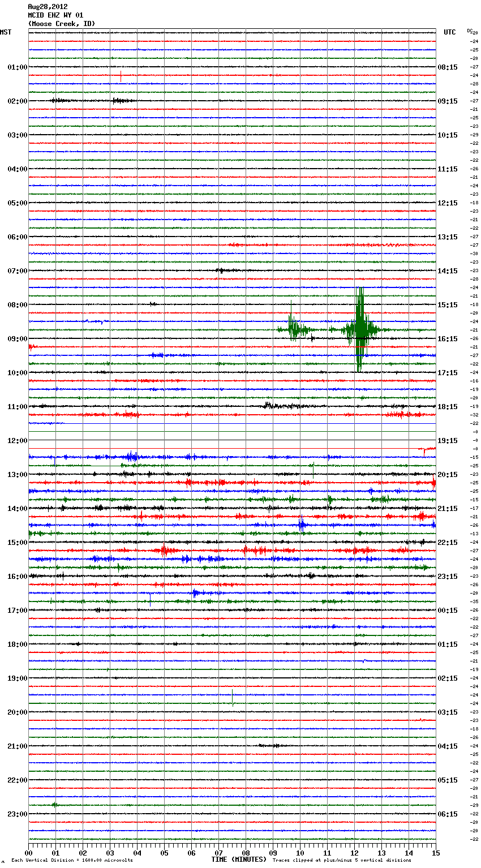Click the UTC column label
Screen dimensions: 481x868
[x=450, y=32]
